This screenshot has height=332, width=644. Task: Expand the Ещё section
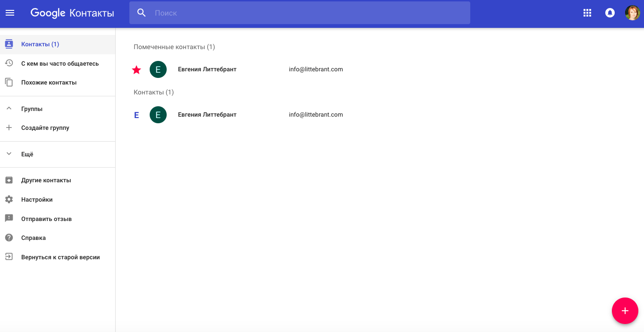coord(9,154)
